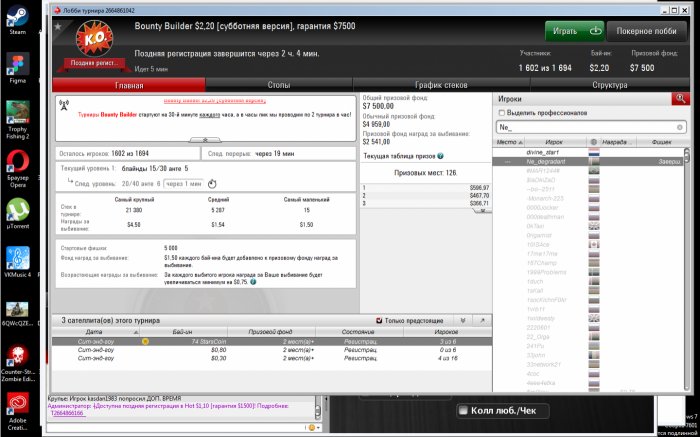Clear the player search field with X
Screen dimensions: 700x437
(x=679, y=127)
